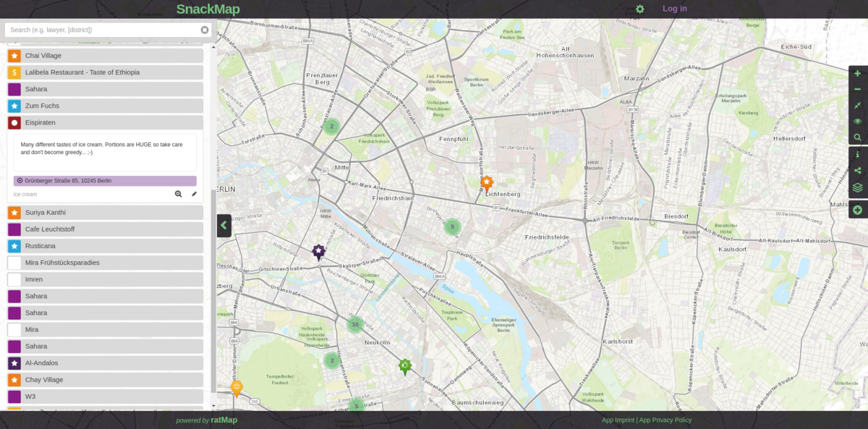Open the map layers switcher icon
This screenshot has height=429, width=868.
click(x=857, y=187)
